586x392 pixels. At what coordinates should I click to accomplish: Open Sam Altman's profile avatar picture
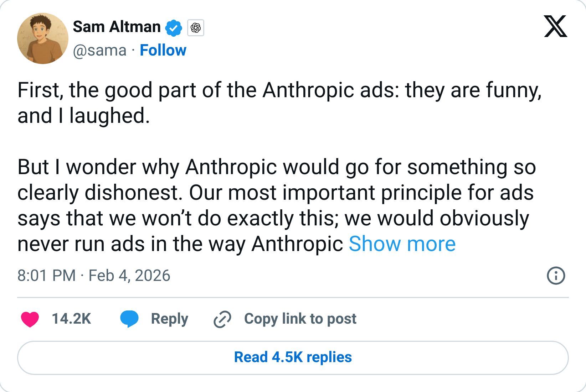(43, 38)
